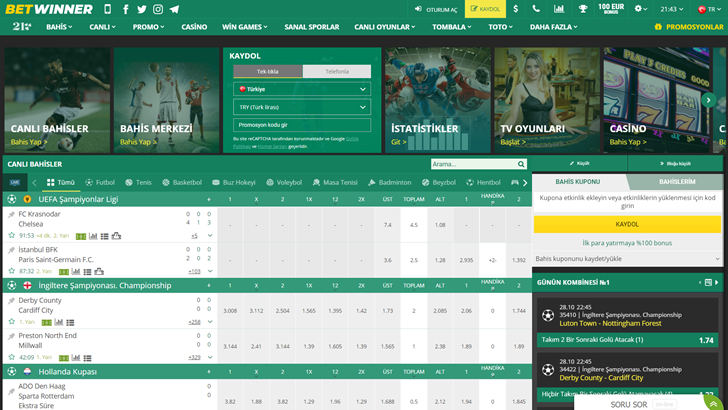This screenshot has width=728, height=410.
Task: Open the DAHA FAZLA menu
Action: [x=553, y=27]
